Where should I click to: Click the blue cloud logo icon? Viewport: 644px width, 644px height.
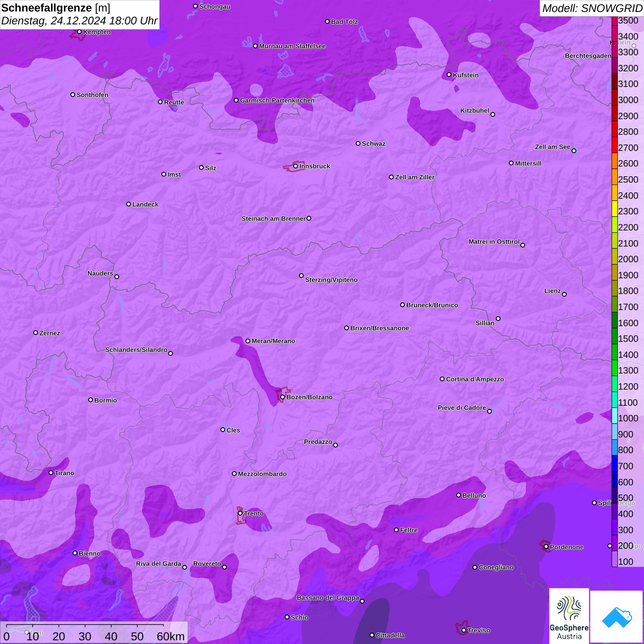pyautogui.click(x=617, y=617)
